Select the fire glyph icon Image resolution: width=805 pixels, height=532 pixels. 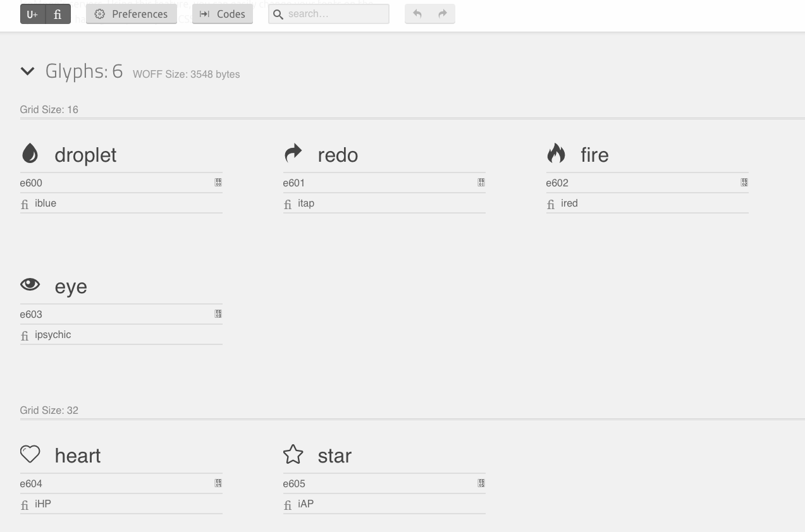click(556, 153)
